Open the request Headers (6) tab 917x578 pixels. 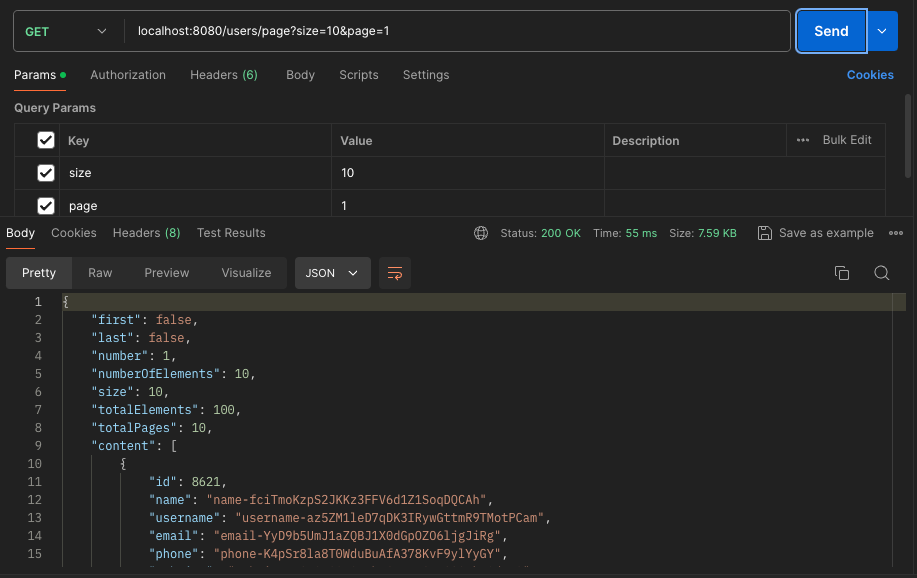click(x=223, y=75)
